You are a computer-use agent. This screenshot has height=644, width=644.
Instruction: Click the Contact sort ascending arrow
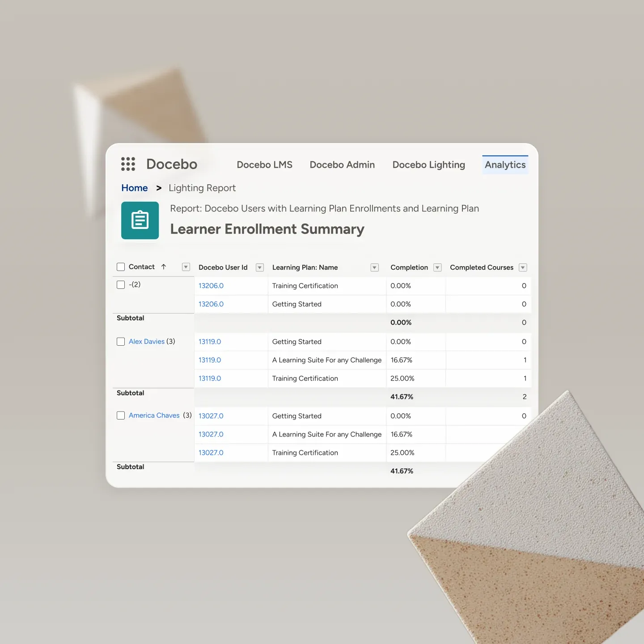pyautogui.click(x=164, y=267)
